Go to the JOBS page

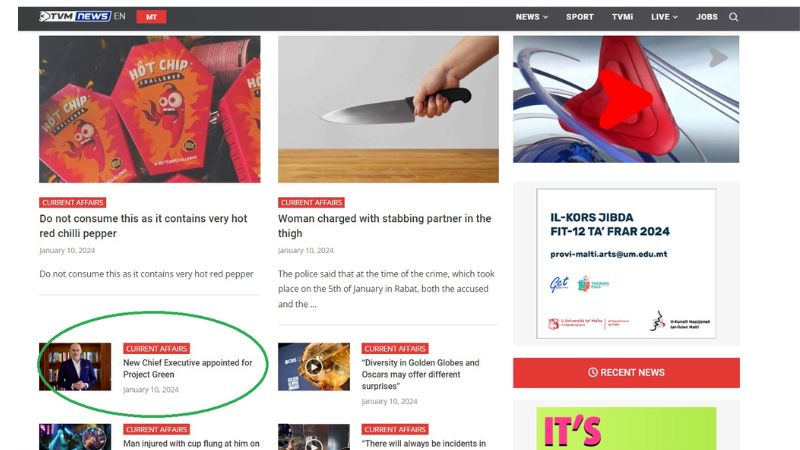707,17
